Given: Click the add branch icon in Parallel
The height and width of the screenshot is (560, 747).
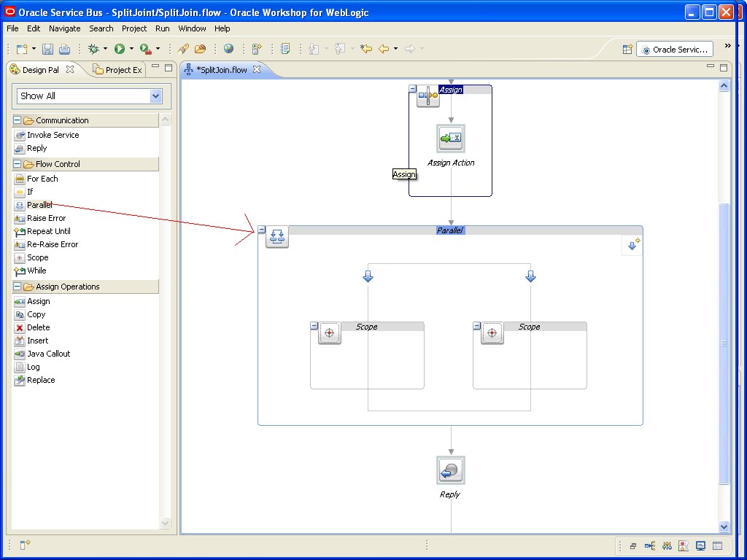Looking at the screenshot, I should [x=632, y=246].
